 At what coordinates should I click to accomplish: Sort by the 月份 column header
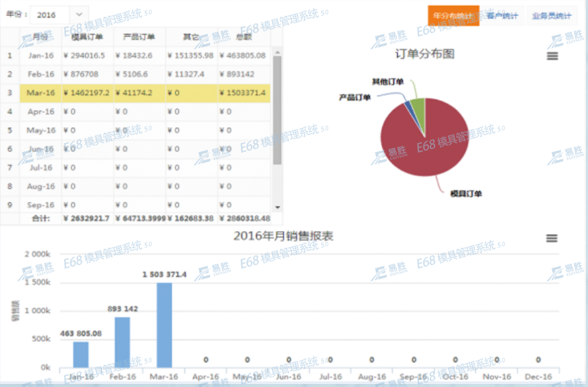(x=40, y=37)
